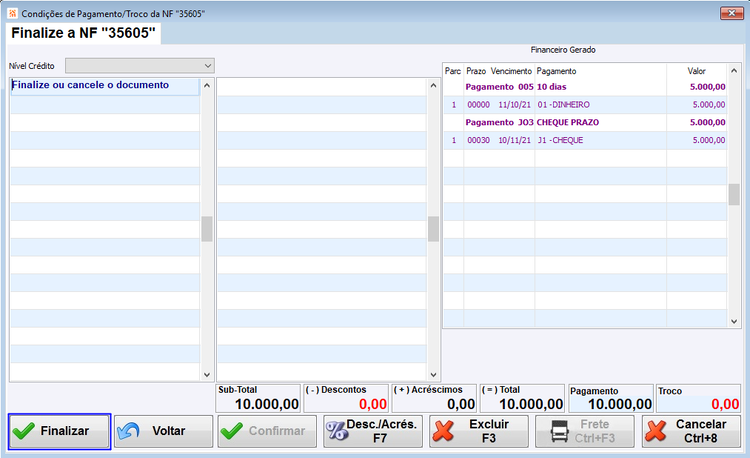Select the Finalize a NF "35605" tab

pos(84,33)
